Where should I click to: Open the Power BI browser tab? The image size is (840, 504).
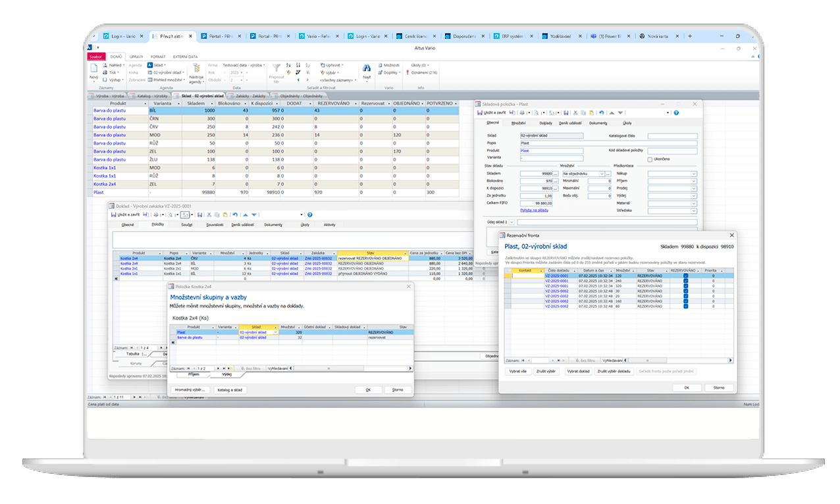pyautogui.click(x=609, y=36)
